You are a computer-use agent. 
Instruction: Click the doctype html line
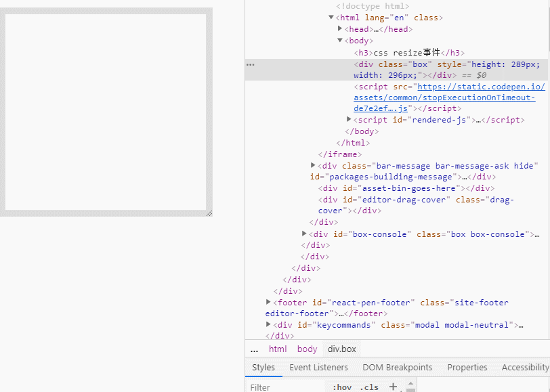pyautogui.click(x=373, y=6)
